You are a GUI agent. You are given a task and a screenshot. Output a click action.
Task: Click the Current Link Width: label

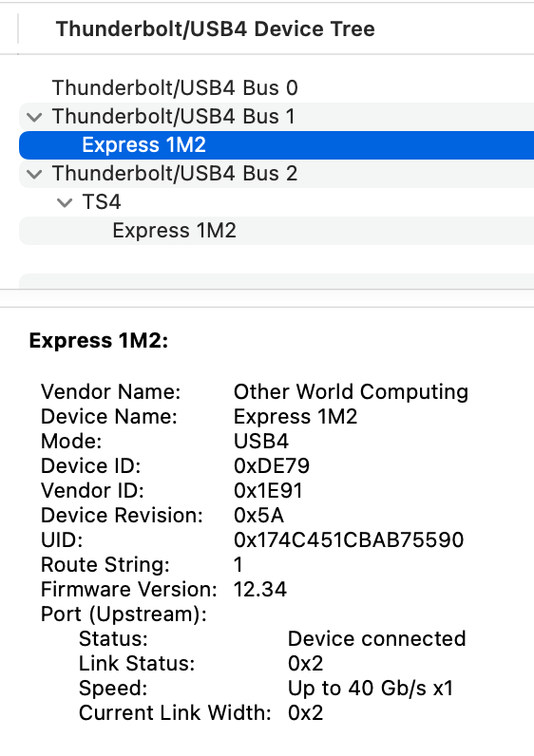point(175,713)
